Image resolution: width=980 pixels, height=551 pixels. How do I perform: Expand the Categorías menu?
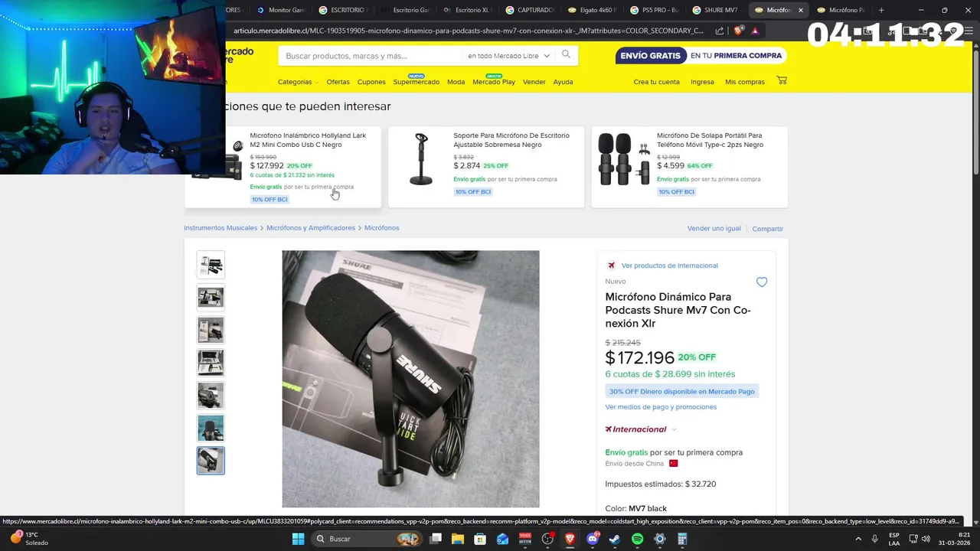(298, 82)
